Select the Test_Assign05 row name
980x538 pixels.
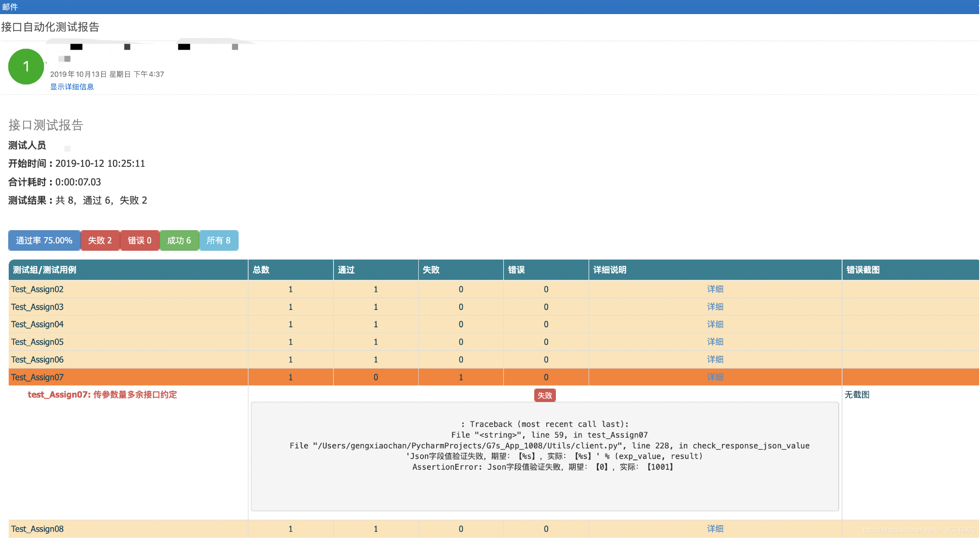[x=37, y=342]
